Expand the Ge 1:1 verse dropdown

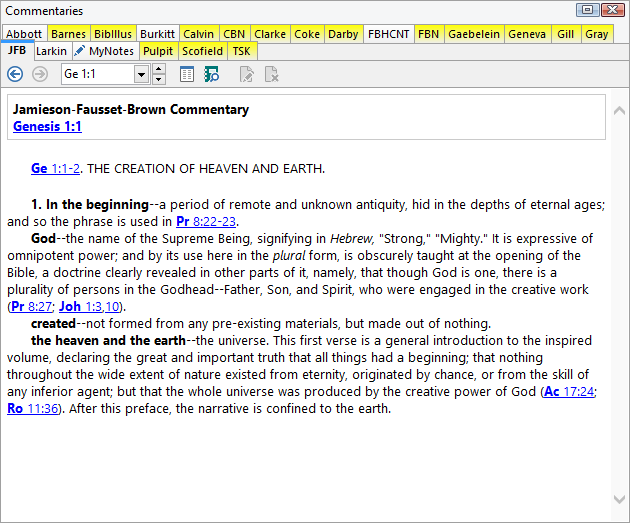141,74
